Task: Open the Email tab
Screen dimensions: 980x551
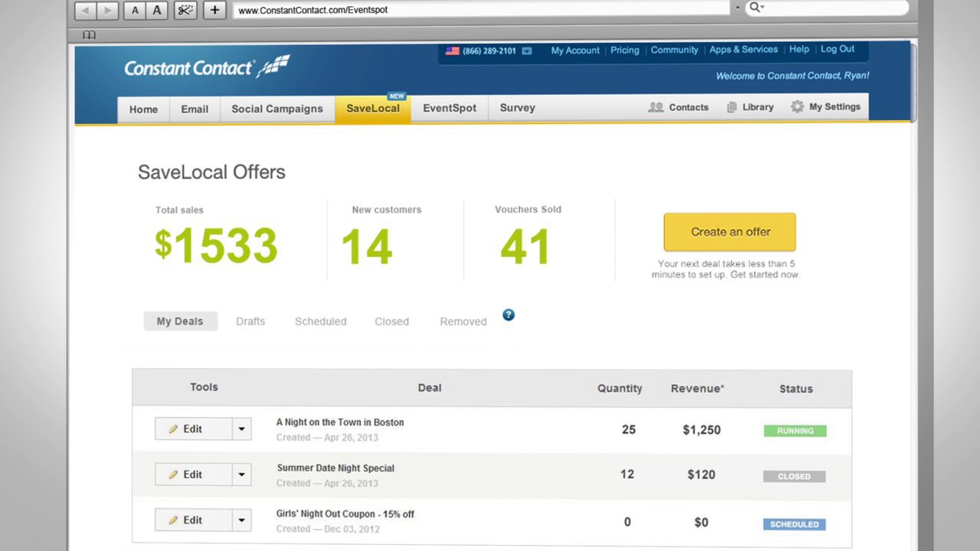Action: [x=194, y=109]
